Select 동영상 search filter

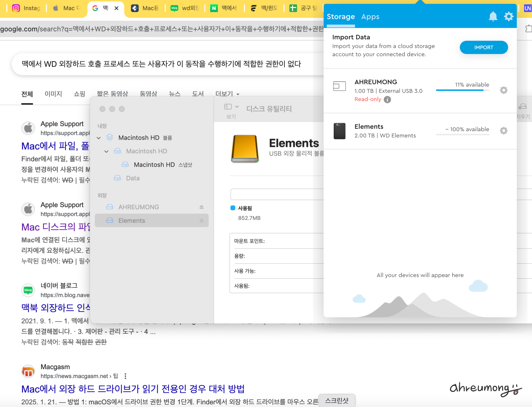148,94
